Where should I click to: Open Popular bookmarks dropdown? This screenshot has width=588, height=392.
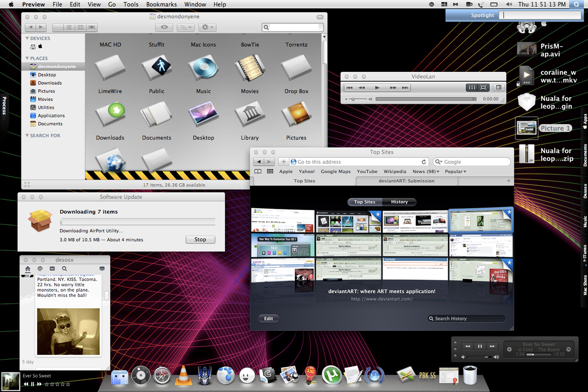(455, 171)
